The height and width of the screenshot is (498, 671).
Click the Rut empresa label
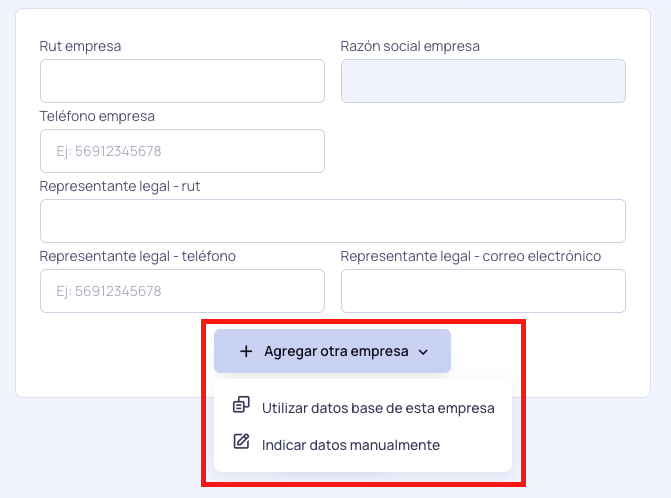click(x=80, y=46)
